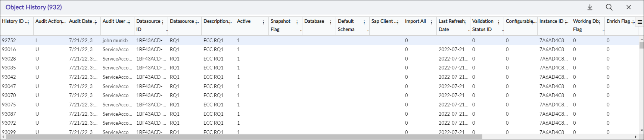The image size is (644, 140).
Task: Open Default Schema column options menu
Action: [x=364, y=22]
